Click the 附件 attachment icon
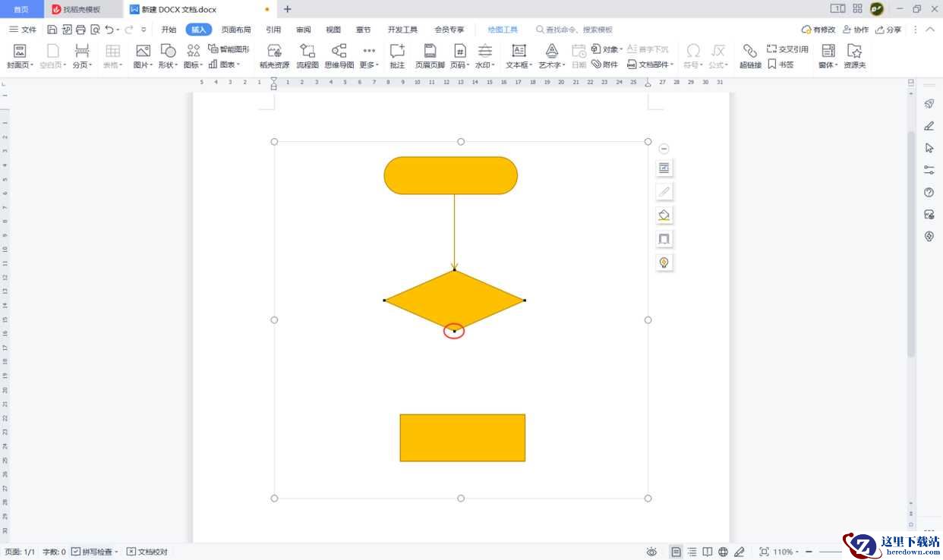943x560 pixels. tap(605, 64)
